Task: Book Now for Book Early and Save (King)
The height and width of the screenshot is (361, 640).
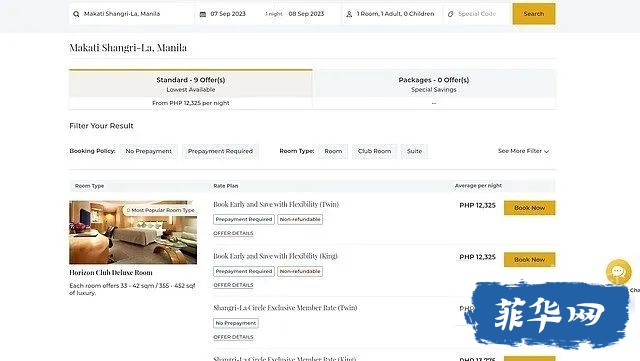Action: pyautogui.click(x=529, y=259)
